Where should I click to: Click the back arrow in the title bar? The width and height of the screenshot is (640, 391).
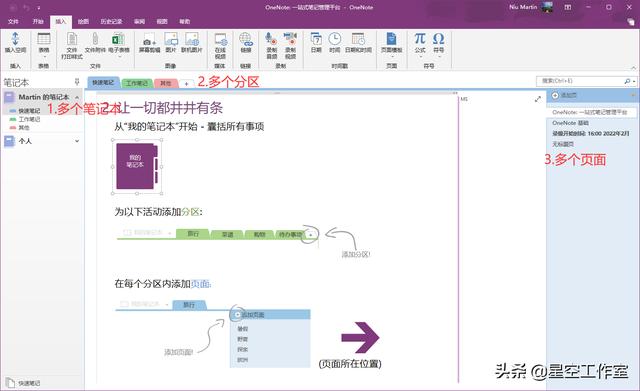point(13,7)
